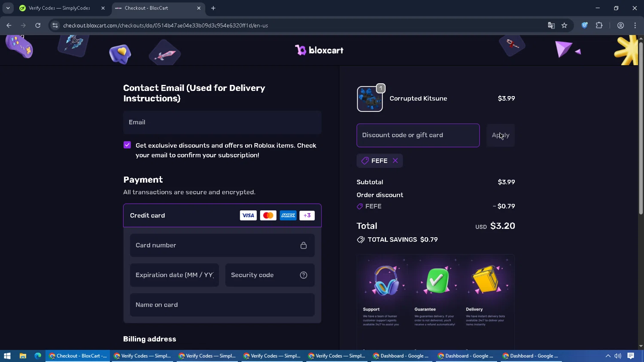Click the Apply discount button
The image size is (644, 362).
(501, 135)
